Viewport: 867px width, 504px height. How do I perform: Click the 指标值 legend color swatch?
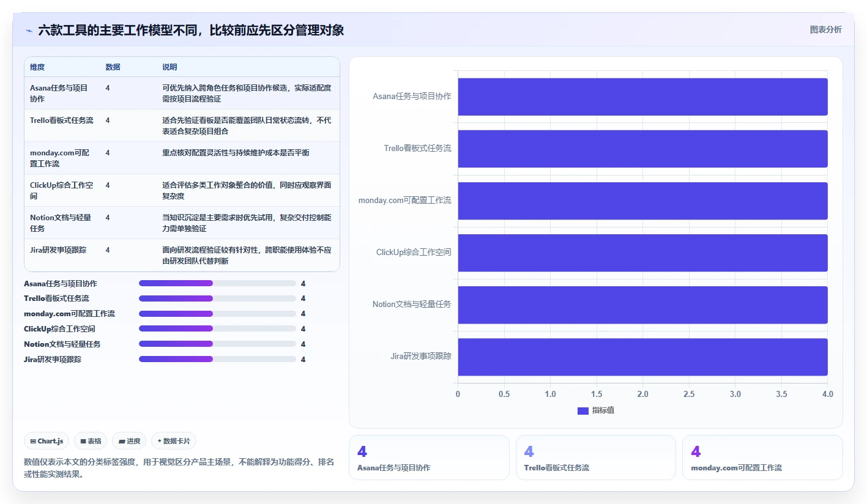tap(582, 411)
